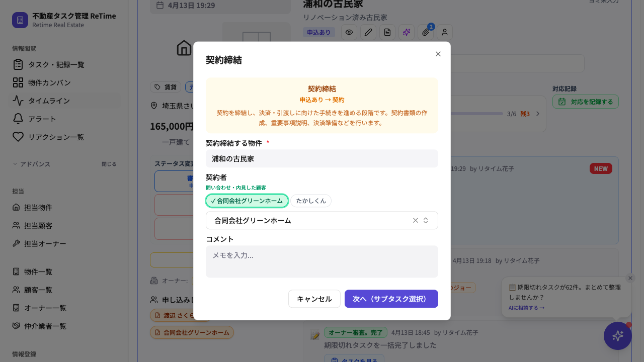Open the 契約者 dropdown arrows
This screenshot has height=362, width=644.
pos(426,220)
